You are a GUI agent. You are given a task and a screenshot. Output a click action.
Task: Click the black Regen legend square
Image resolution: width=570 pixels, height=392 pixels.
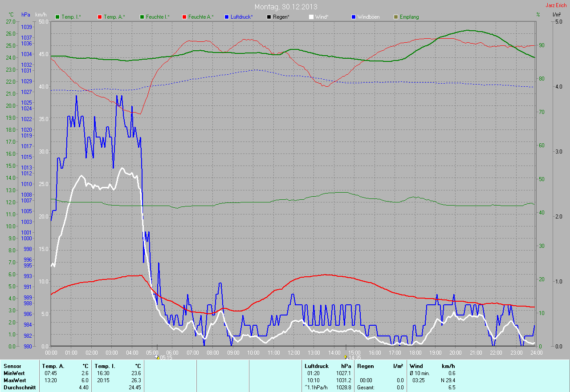[269, 17]
